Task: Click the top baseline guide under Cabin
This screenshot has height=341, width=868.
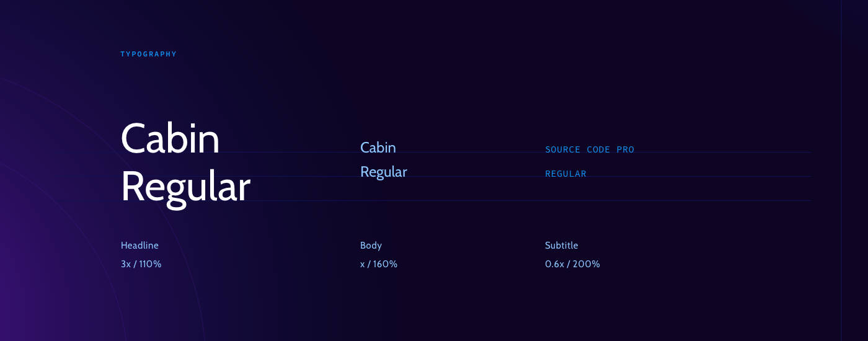Action: point(465,152)
